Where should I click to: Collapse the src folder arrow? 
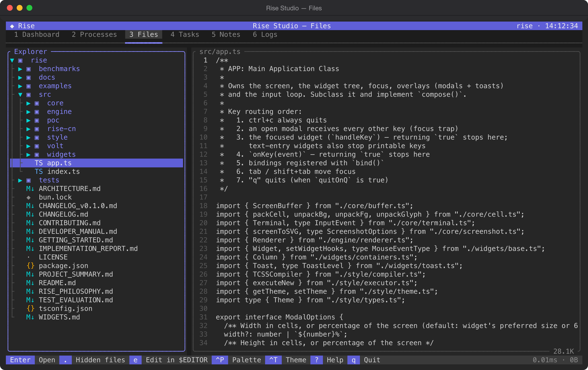click(20, 95)
